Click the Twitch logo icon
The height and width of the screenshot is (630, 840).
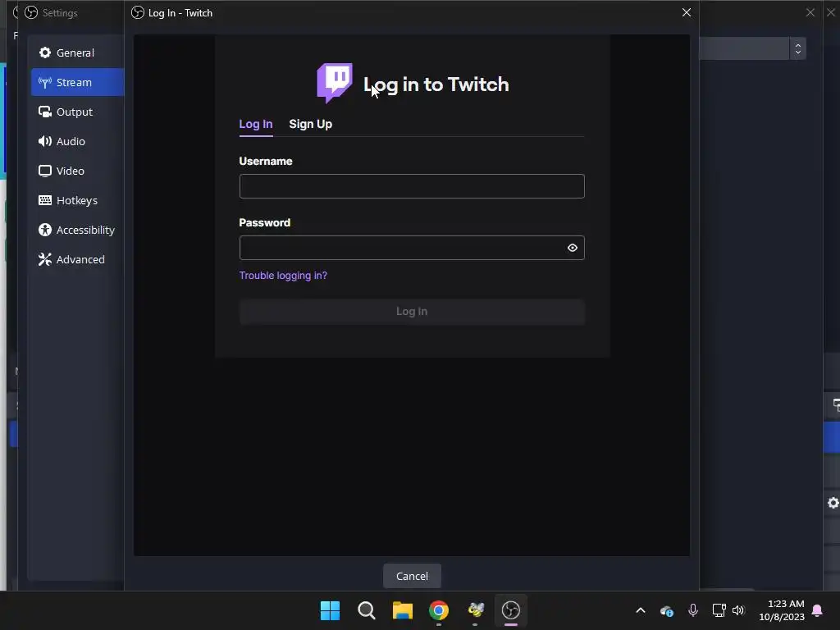pyautogui.click(x=335, y=83)
